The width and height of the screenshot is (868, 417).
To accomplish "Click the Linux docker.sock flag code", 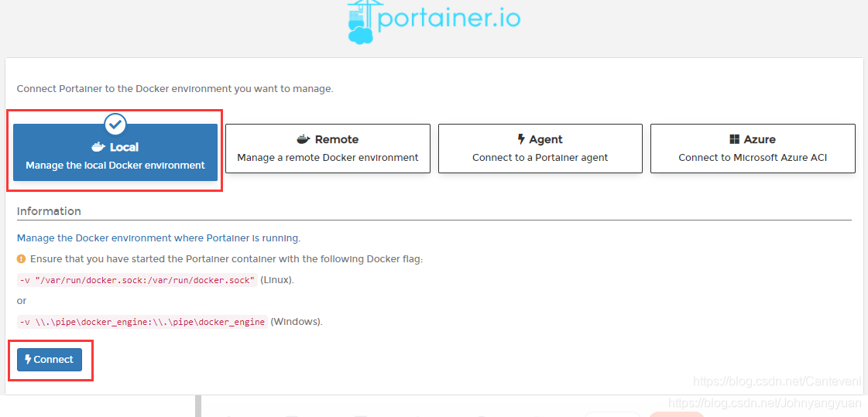I will point(137,280).
